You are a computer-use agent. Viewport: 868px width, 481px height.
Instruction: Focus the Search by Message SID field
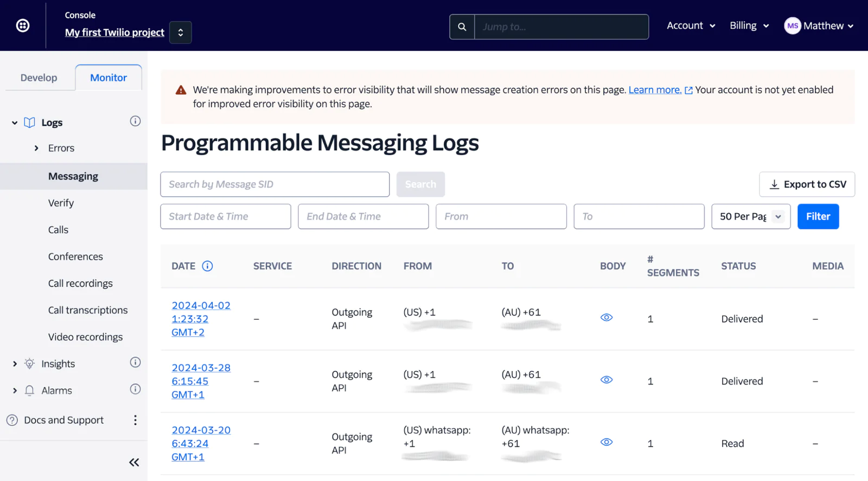275,184
